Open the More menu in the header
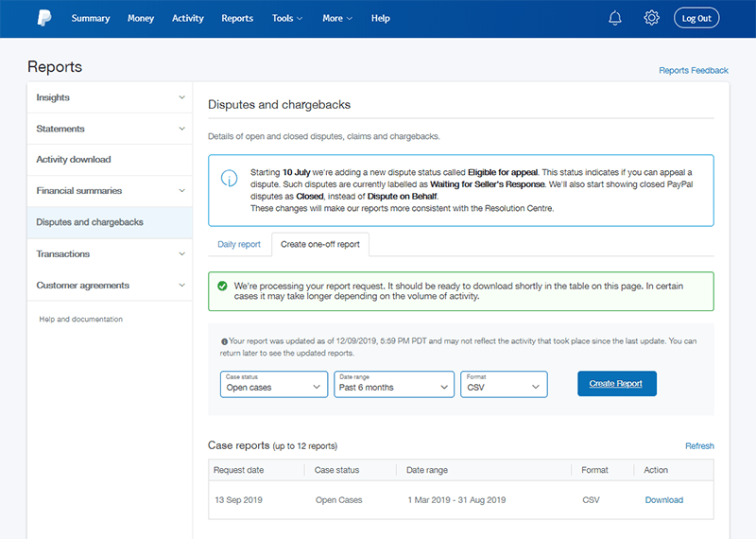This screenshot has height=539, width=756. [x=336, y=18]
